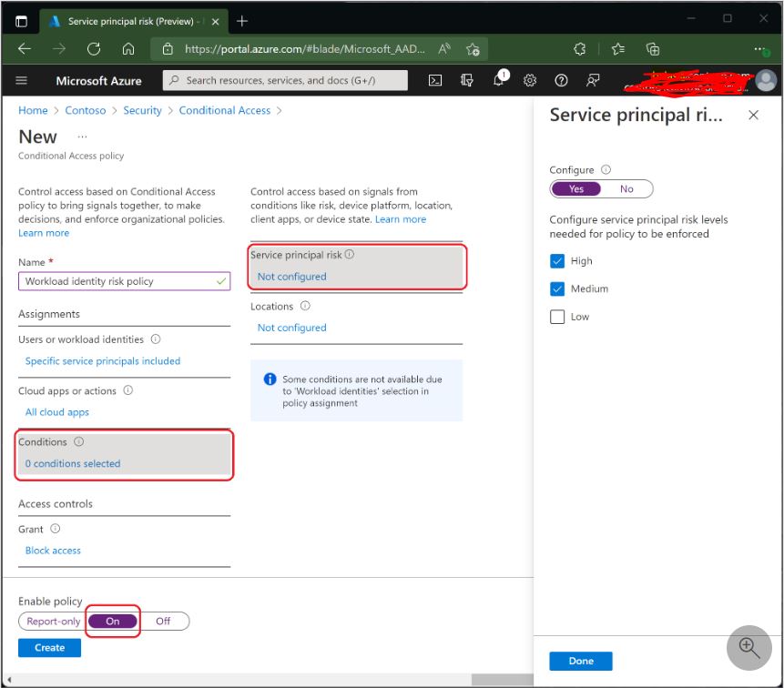This screenshot has height=688, width=784.
Task: Open browser settings and more menu
Action: point(760,49)
